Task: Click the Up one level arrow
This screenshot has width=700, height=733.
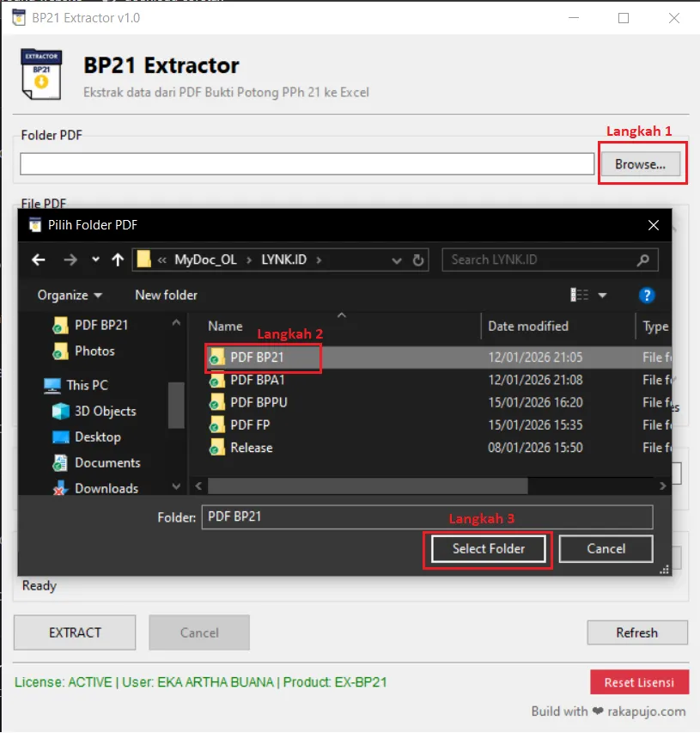Action: [x=118, y=260]
